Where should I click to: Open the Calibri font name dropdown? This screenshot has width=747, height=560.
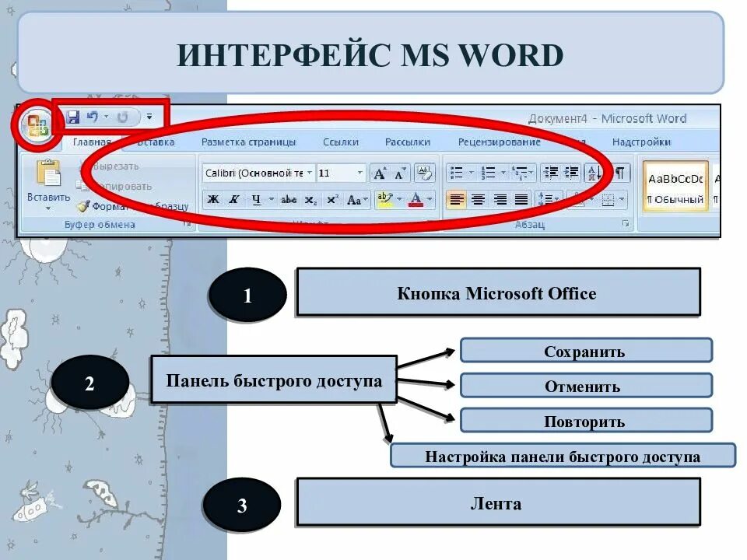coord(310,173)
